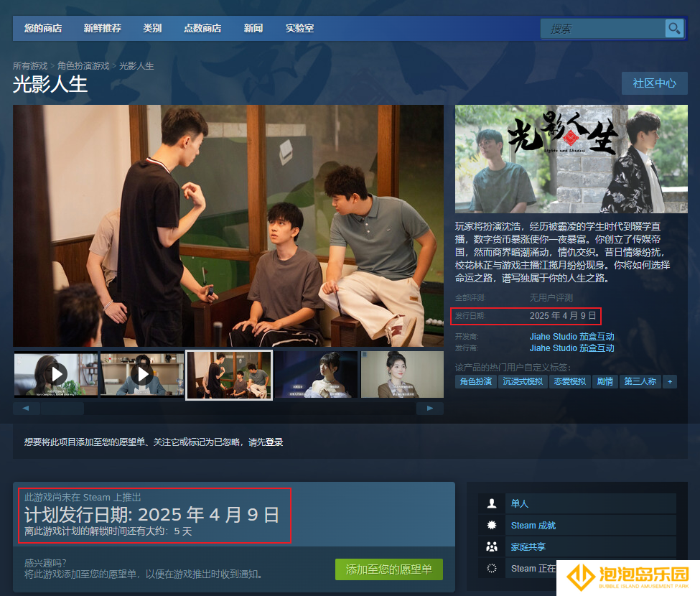Focus the 搜索 search field

[602, 29]
